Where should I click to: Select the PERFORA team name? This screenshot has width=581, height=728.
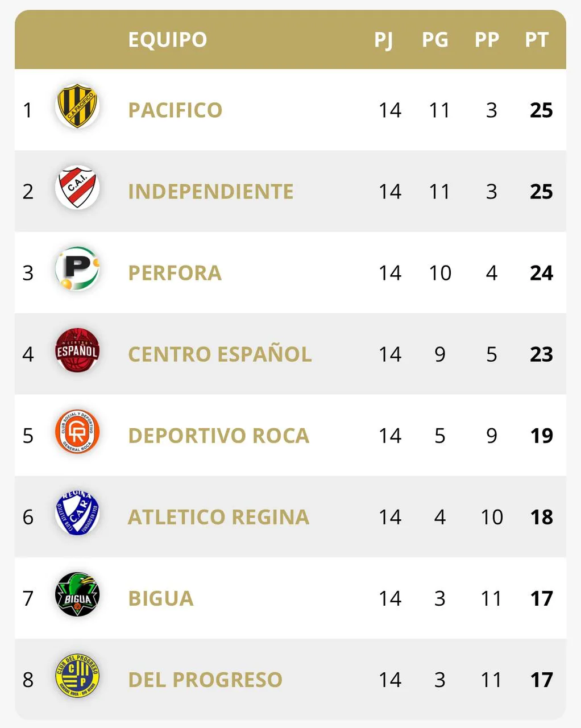coord(175,273)
